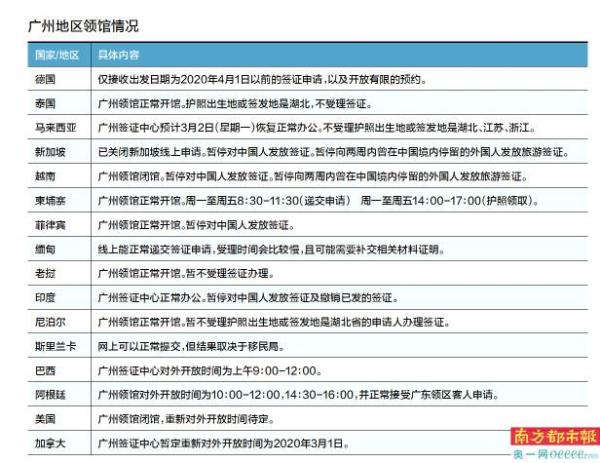Select the 菲律宾 row label

tap(51, 224)
